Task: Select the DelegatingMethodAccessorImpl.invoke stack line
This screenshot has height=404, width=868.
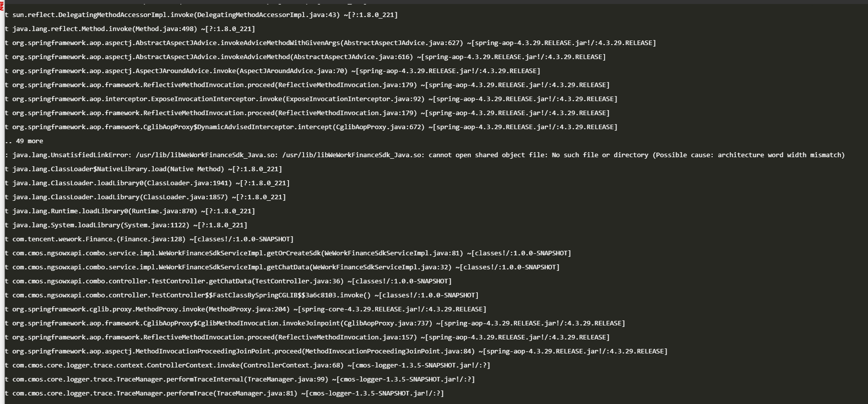Action: pos(201,15)
